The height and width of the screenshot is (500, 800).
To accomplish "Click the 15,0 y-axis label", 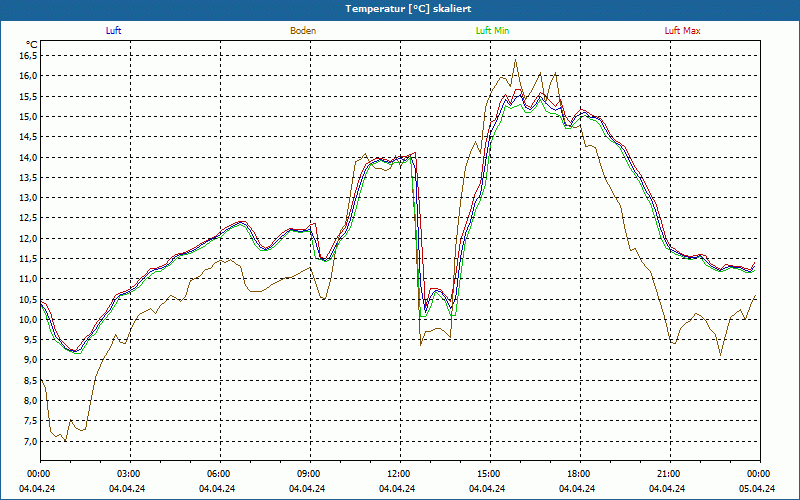I will [29, 116].
